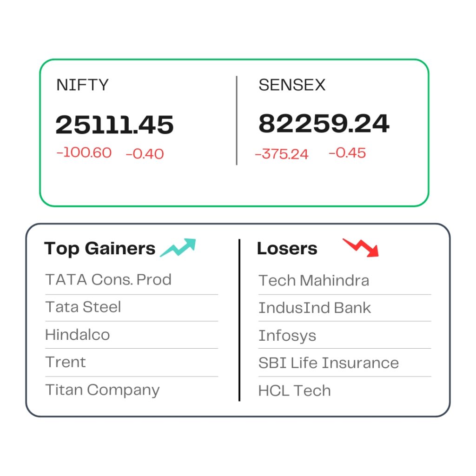Click the green upward trend arrow icon
This screenshot has height=476, width=476.
tap(178, 248)
